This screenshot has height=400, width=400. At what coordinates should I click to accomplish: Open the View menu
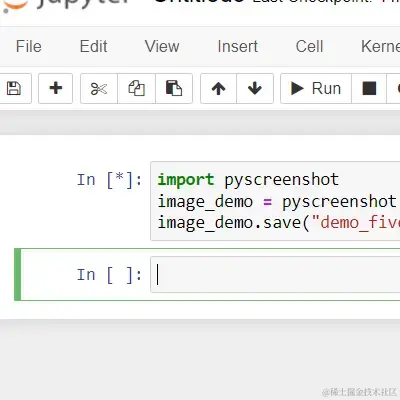[x=162, y=46]
